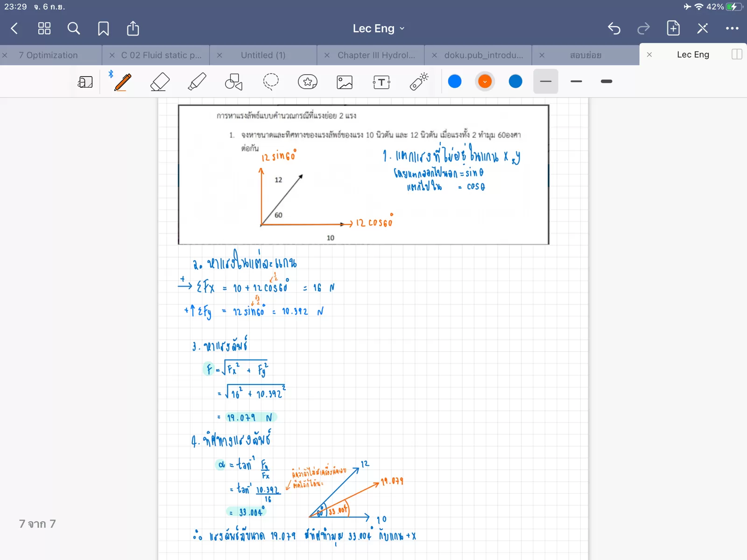This screenshot has width=747, height=560.
Task: Tap the Undo button
Action: coord(614,28)
